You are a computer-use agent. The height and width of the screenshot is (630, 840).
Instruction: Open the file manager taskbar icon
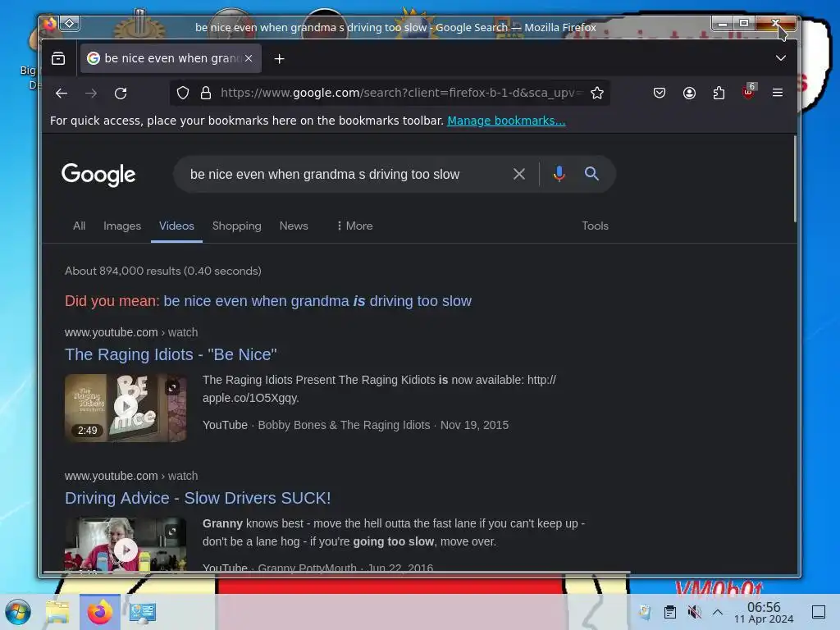coord(58,612)
